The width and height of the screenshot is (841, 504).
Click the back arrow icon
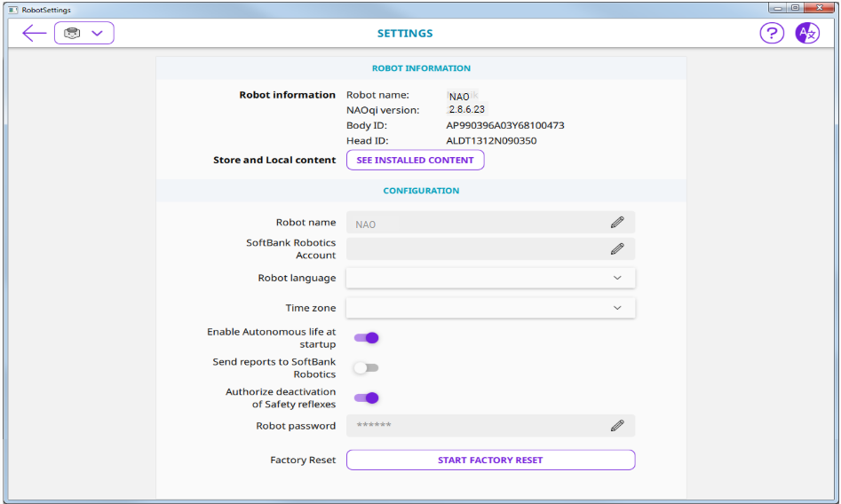34,34
